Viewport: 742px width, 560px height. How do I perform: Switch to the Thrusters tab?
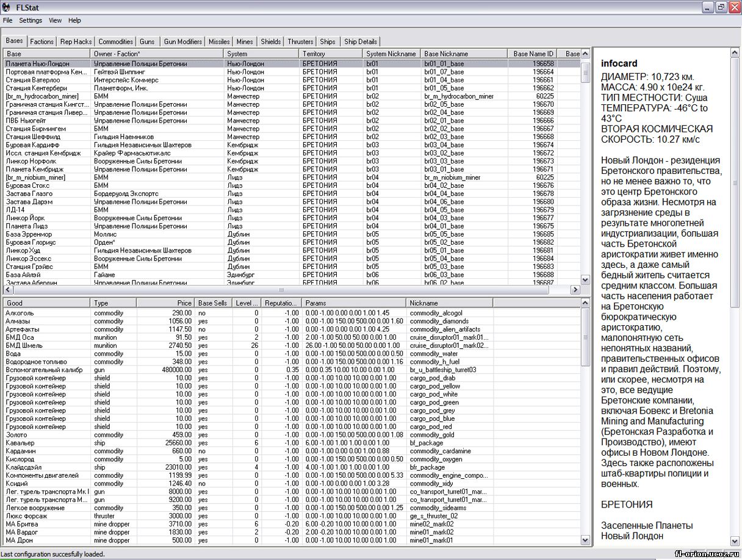tap(300, 41)
